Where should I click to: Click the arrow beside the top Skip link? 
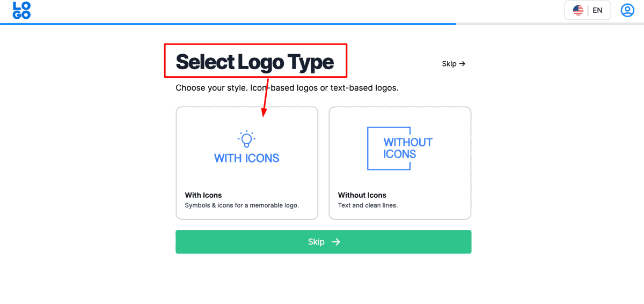click(x=462, y=64)
